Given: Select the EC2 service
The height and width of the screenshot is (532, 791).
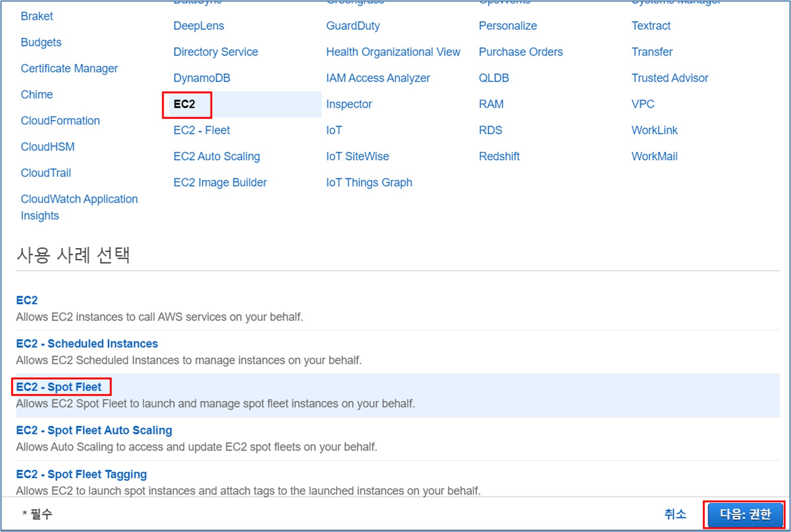Looking at the screenshot, I should coord(184,104).
